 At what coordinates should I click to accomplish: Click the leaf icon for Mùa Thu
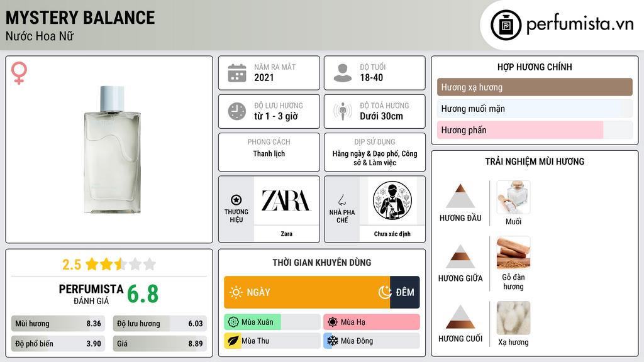tap(233, 341)
